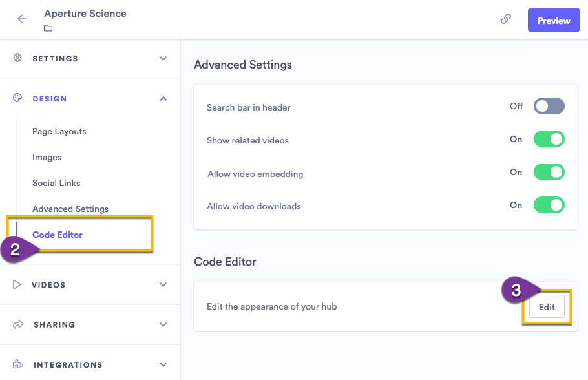The height and width of the screenshot is (380, 588).
Task: Turn off video embedding
Action: coord(549,171)
